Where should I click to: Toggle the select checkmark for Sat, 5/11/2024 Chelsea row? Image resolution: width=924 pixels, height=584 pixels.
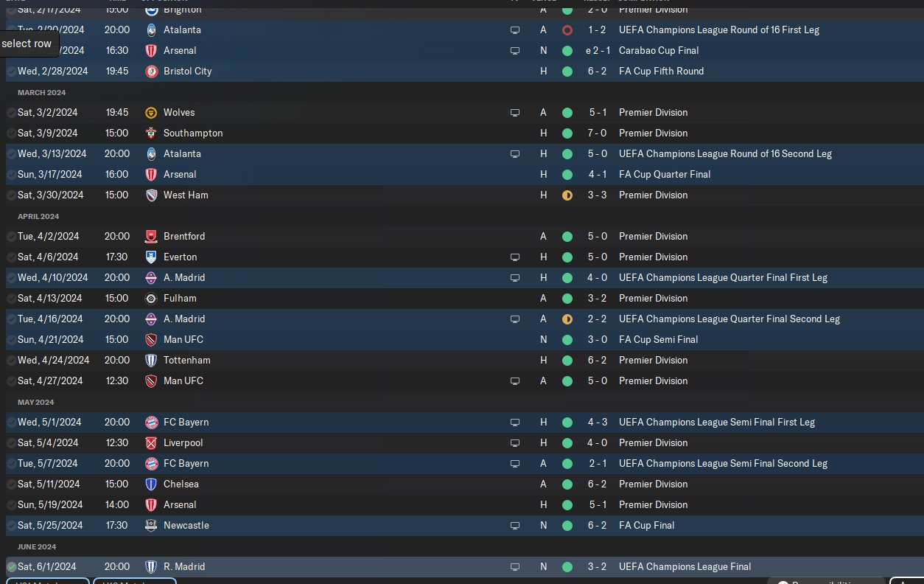tap(11, 484)
